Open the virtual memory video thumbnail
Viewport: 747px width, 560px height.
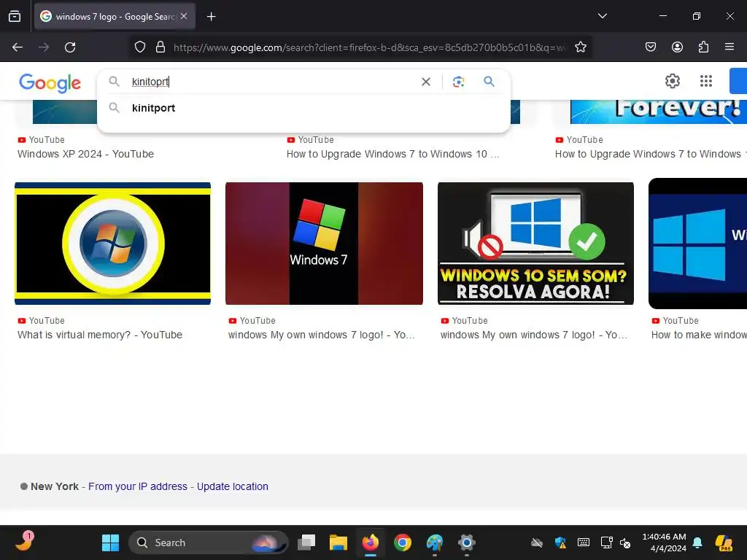click(x=112, y=244)
